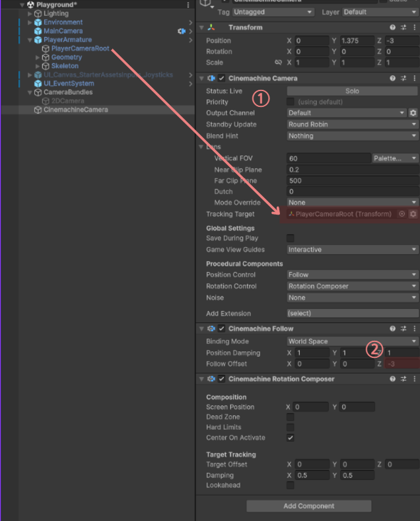Open PlayerArmature prefab with right chevron
The width and height of the screenshot is (420, 521).
(190, 40)
